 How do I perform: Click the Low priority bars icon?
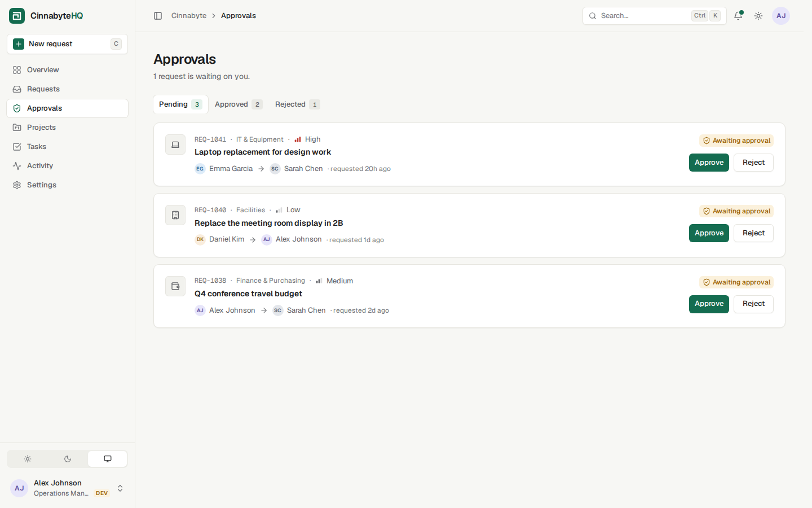pos(279,210)
